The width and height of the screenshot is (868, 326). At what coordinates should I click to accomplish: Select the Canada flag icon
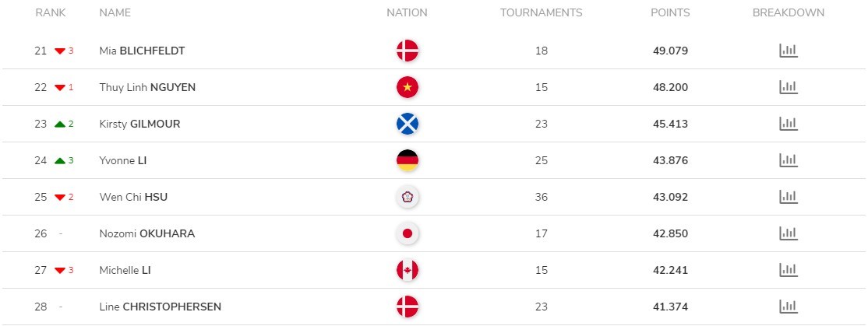408,270
